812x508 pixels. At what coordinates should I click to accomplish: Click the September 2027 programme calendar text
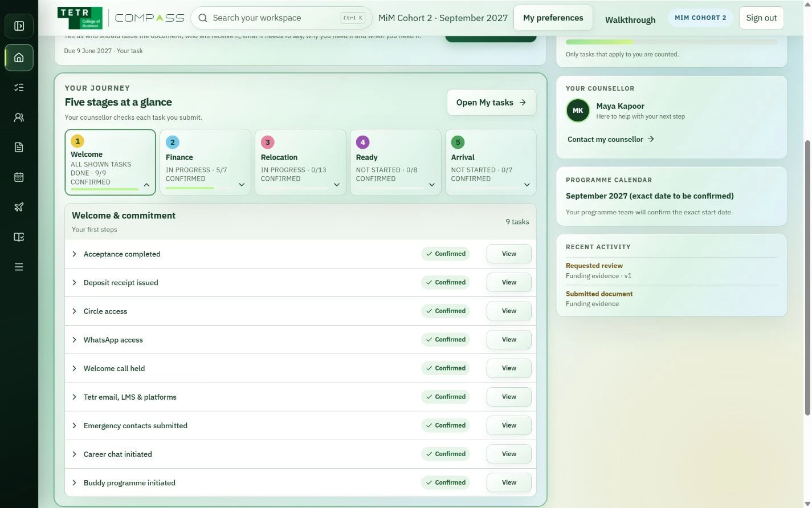650,196
